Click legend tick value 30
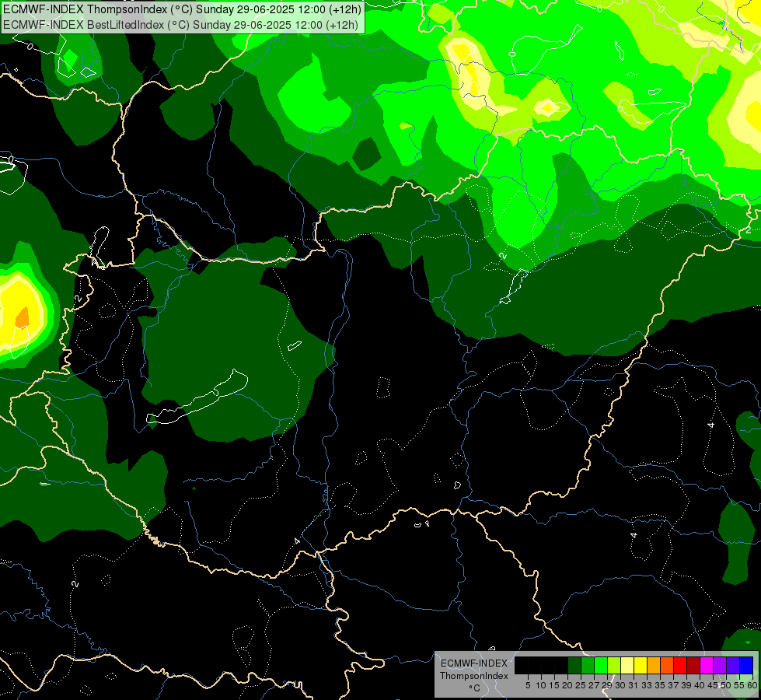761x700 pixels. (x=620, y=685)
